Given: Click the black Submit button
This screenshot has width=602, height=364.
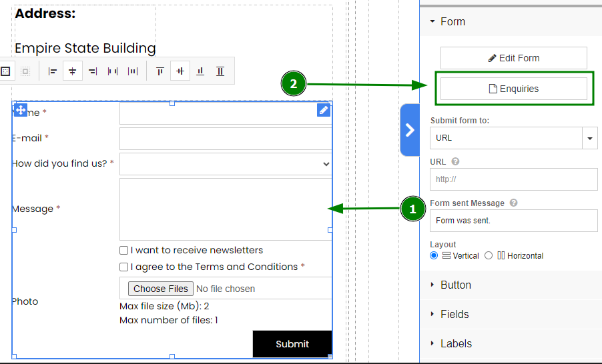Looking at the screenshot, I should pyautogui.click(x=292, y=344).
